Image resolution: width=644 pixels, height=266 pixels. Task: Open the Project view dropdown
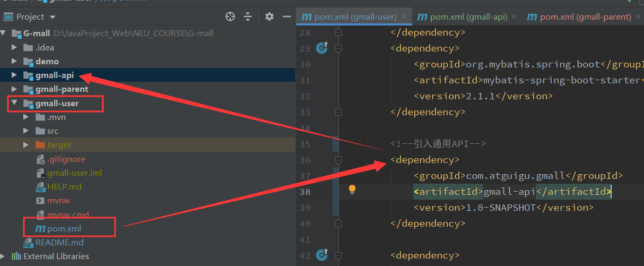(53, 17)
